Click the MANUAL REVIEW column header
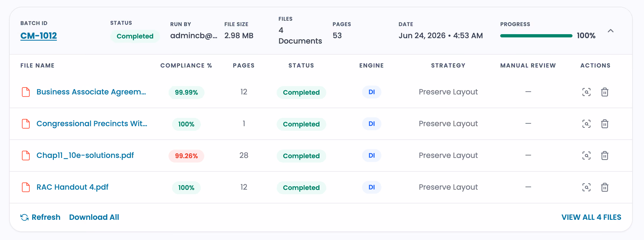Viewport: 644px width, 240px height. (x=528, y=65)
